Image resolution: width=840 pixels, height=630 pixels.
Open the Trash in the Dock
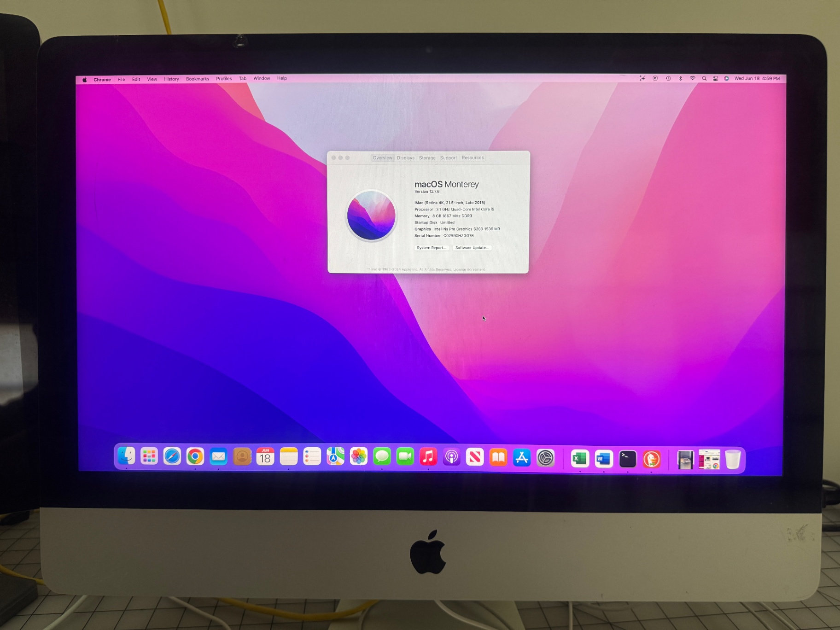(733, 460)
